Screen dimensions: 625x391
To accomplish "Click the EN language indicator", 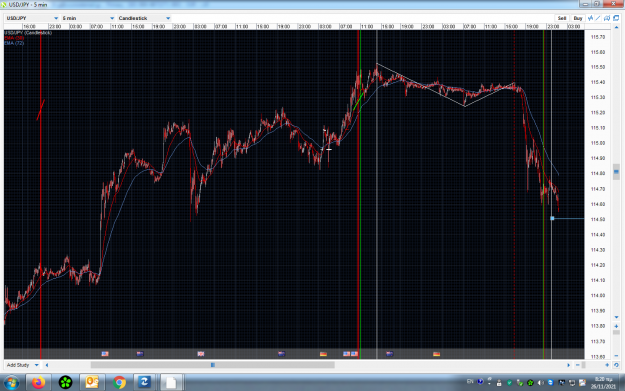I will [470, 382].
